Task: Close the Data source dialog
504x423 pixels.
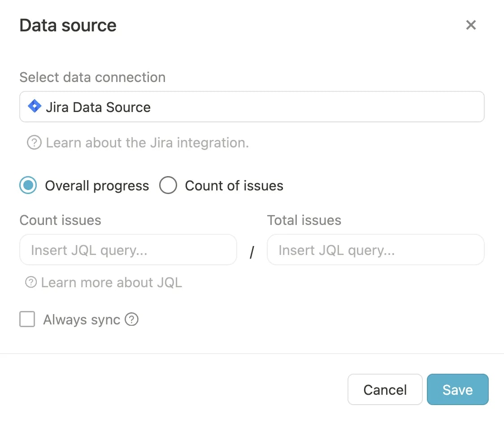Action: [470, 25]
